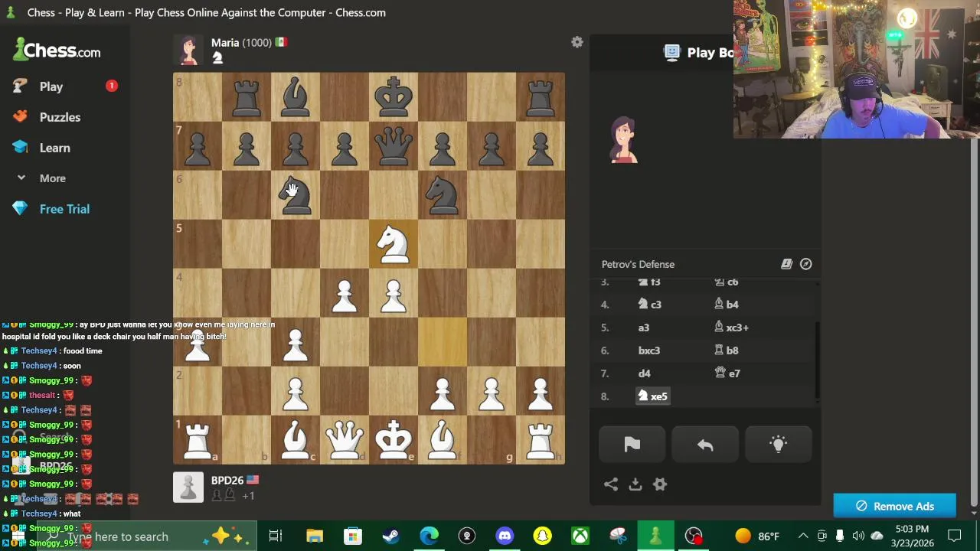Show hidden system tray icons
Viewport: 980px width, 551px height.
(802, 536)
